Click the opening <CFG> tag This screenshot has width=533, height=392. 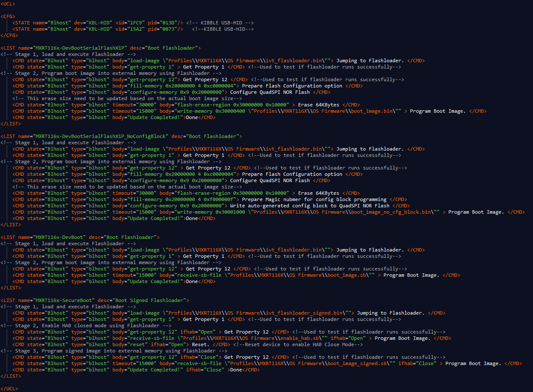tap(8, 16)
